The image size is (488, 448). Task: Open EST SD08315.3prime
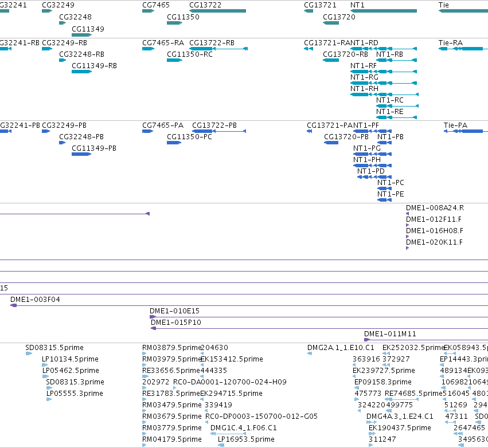75,382
